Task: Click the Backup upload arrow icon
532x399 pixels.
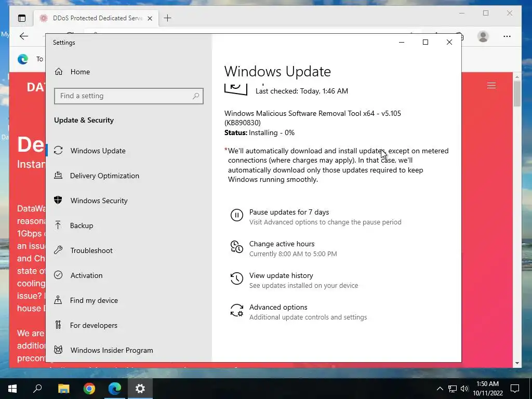Action: point(58,225)
